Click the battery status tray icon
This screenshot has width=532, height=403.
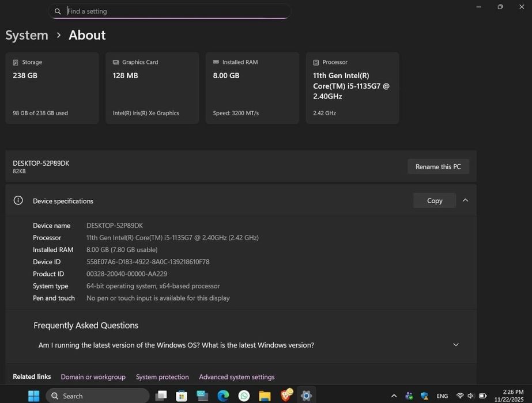pos(482,396)
